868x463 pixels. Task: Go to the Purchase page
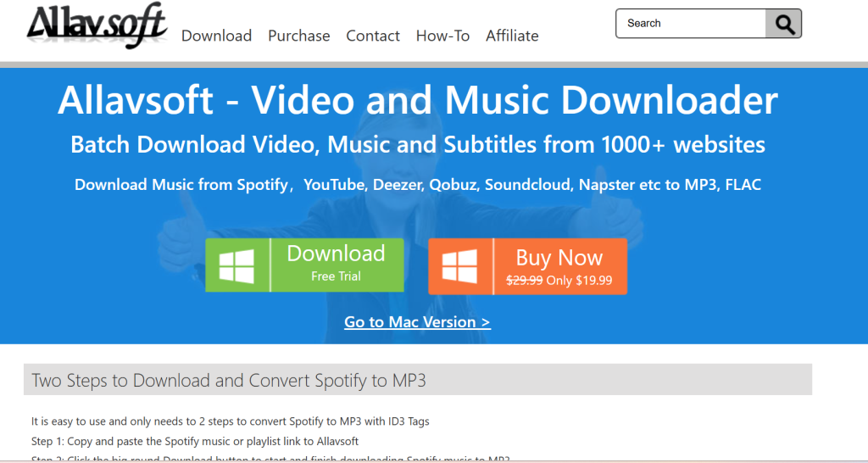point(298,36)
